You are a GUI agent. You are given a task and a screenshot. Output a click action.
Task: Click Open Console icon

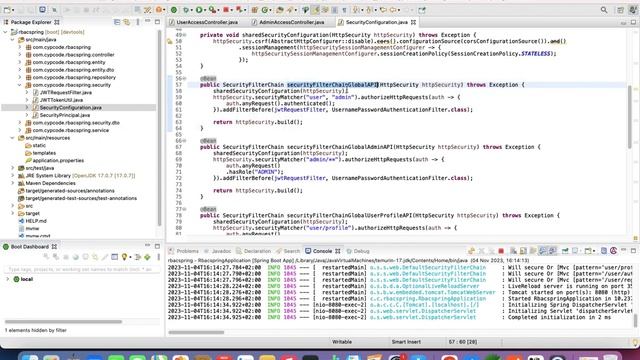click(x=588, y=251)
